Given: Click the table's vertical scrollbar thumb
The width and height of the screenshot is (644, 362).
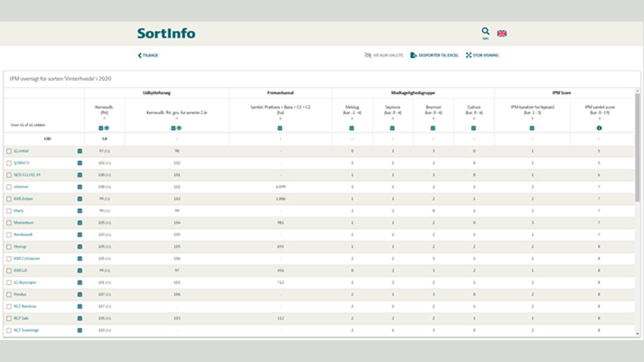Looking at the screenshot, I should tap(637, 148).
